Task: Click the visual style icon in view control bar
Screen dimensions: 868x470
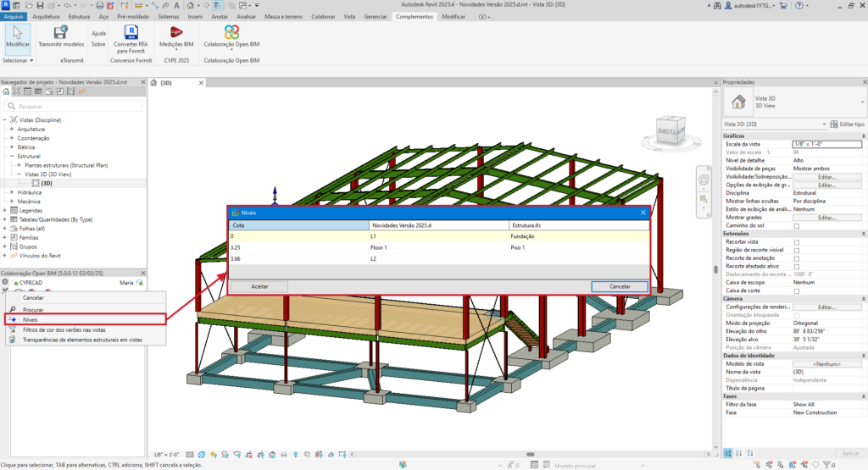Action: tap(202, 455)
